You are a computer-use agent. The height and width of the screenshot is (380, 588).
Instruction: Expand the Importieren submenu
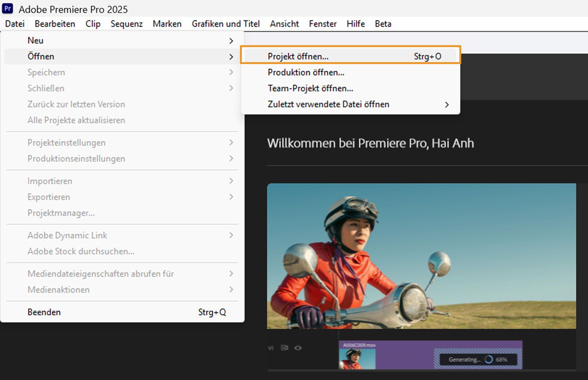pyautogui.click(x=122, y=181)
